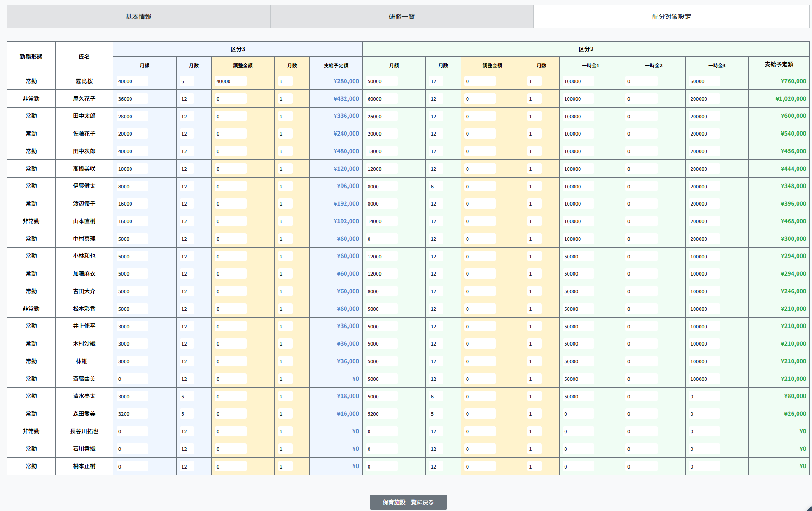Click 渡辺優子's 区分3 月額 field showing 16000
The image size is (812, 511).
coord(132,204)
